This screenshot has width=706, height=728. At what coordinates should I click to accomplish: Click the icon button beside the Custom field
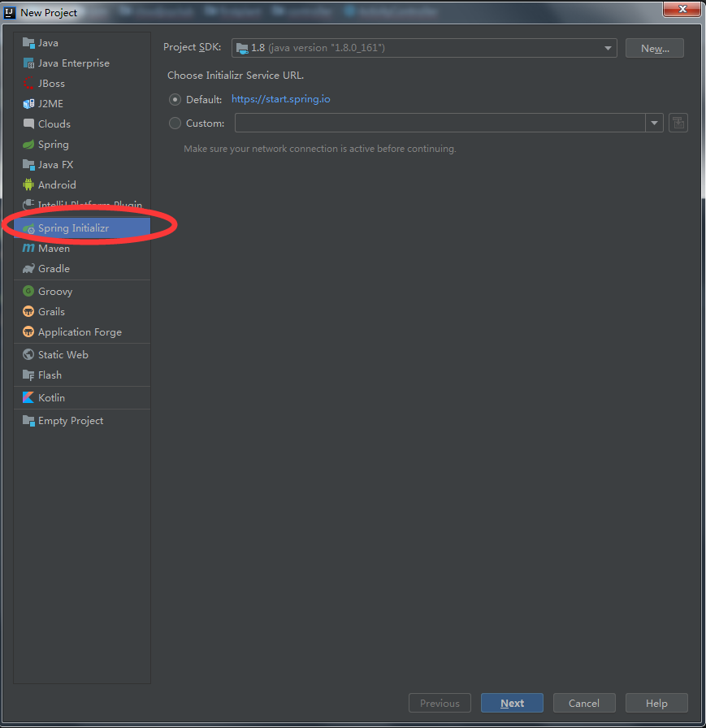pyautogui.click(x=678, y=123)
